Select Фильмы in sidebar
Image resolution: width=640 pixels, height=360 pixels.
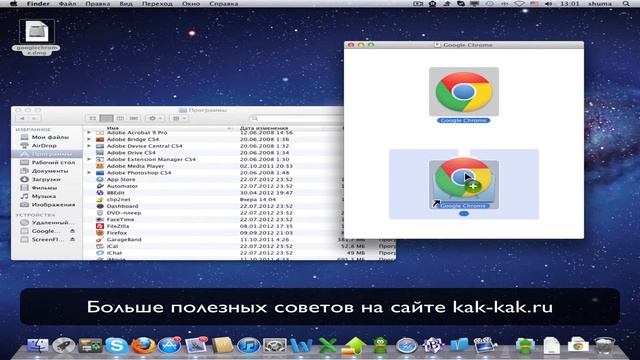(x=47, y=188)
